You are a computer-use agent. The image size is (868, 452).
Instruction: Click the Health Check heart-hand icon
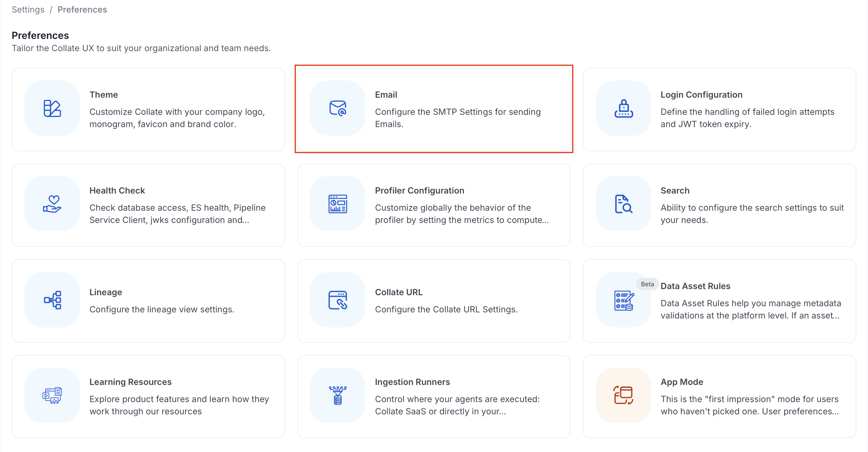[52, 204]
